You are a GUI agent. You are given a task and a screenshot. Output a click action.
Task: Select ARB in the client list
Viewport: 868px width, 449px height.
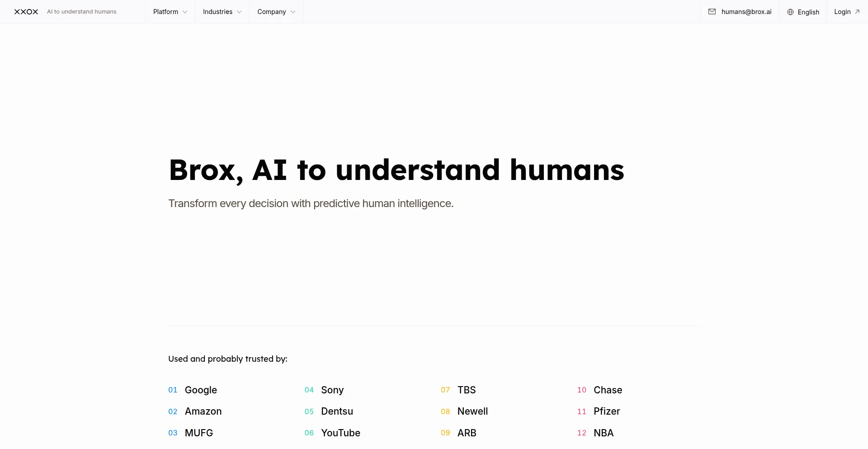click(x=467, y=433)
